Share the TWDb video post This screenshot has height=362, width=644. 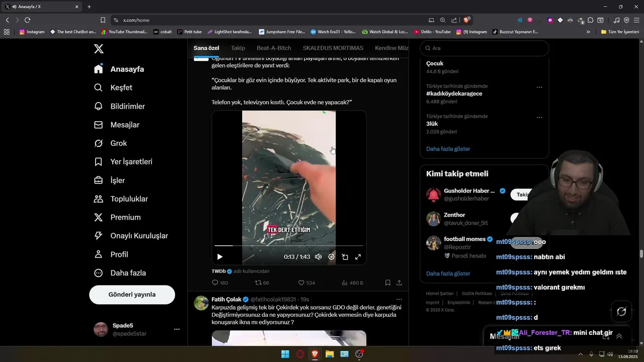[399, 283]
